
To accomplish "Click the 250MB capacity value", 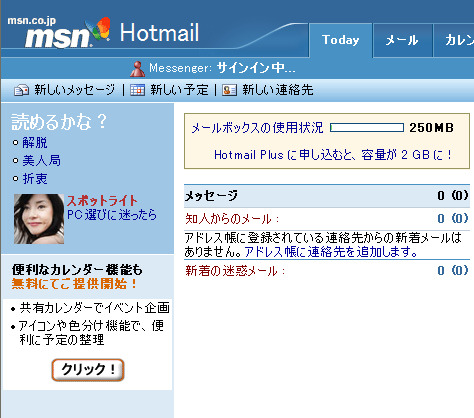I will click(432, 128).
